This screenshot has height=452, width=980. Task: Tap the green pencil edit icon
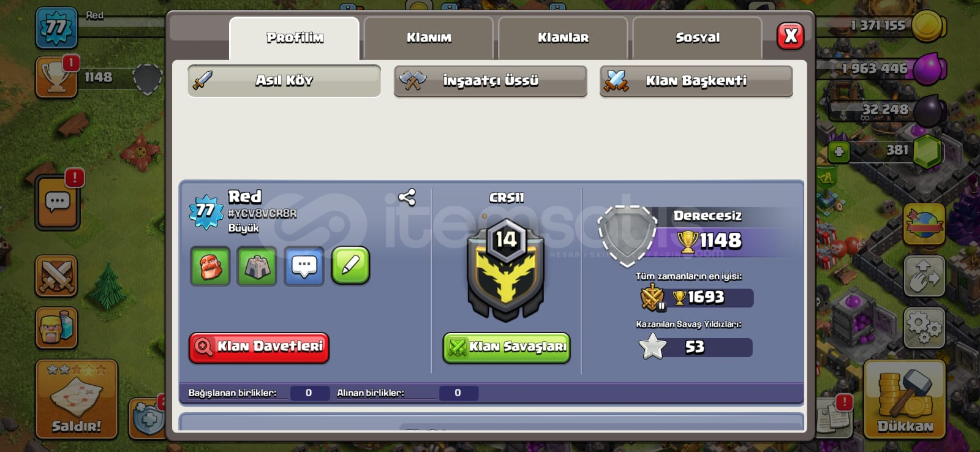pos(351,266)
